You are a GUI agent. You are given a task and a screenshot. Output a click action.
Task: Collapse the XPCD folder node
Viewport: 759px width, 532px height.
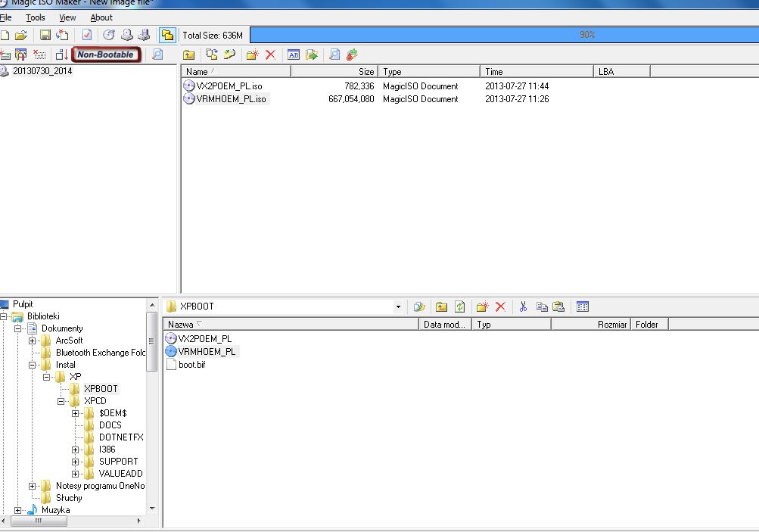61,401
